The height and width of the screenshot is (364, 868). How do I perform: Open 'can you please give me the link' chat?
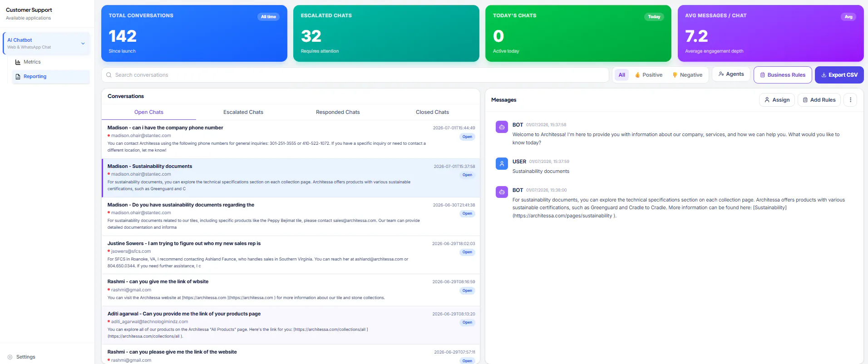click(291, 354)
